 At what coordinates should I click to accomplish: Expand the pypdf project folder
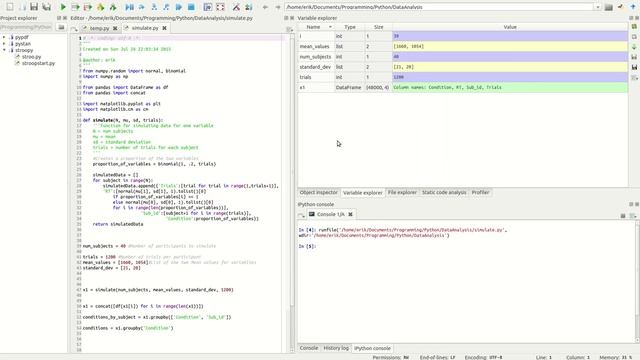(x=4, y=37)
